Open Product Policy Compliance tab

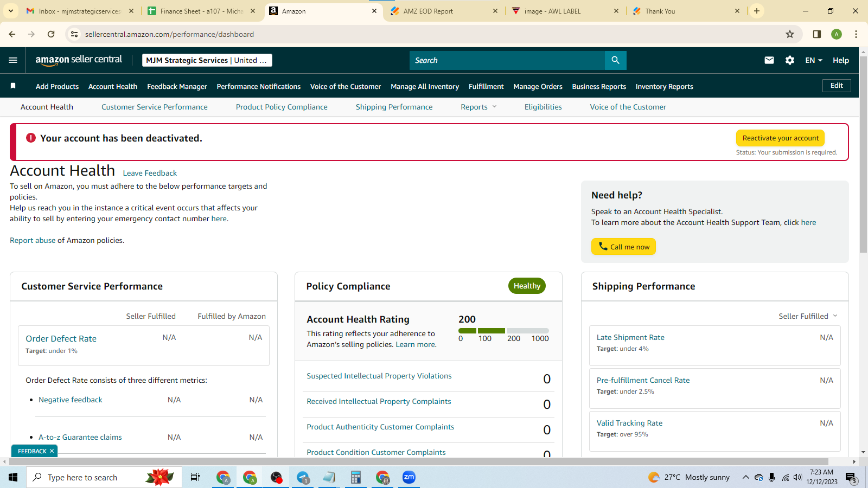pyautogui.click(x=282, y=107)
